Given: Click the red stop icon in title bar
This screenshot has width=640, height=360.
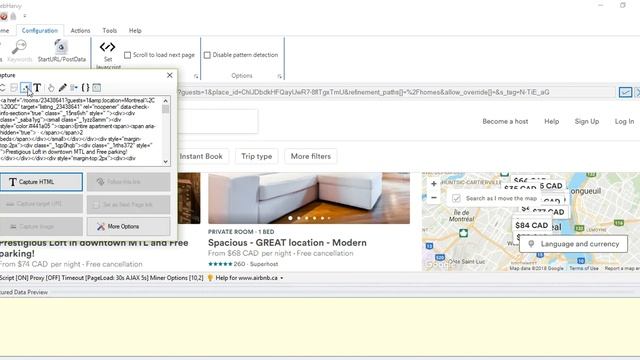Looking at the screenshot, I should click(3, 16).
